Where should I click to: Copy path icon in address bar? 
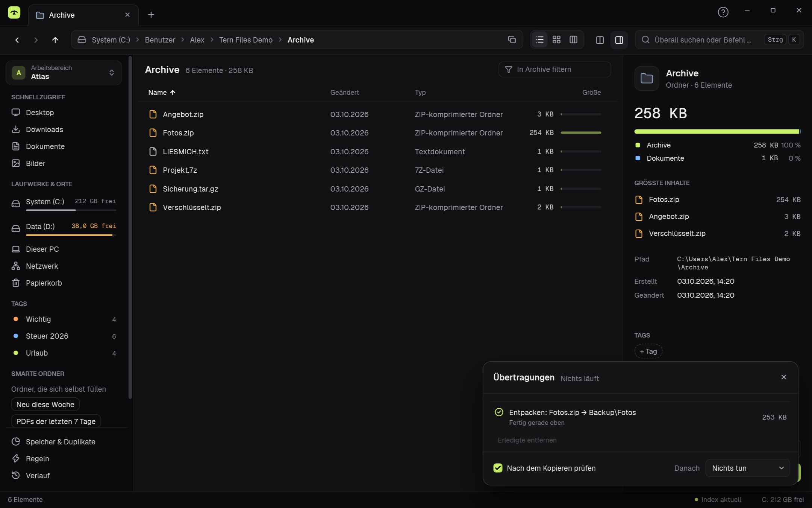(512, 40)
